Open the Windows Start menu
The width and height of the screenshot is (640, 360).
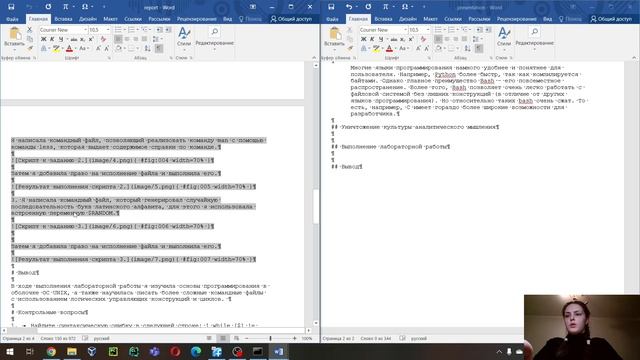(x=9, y=351)
